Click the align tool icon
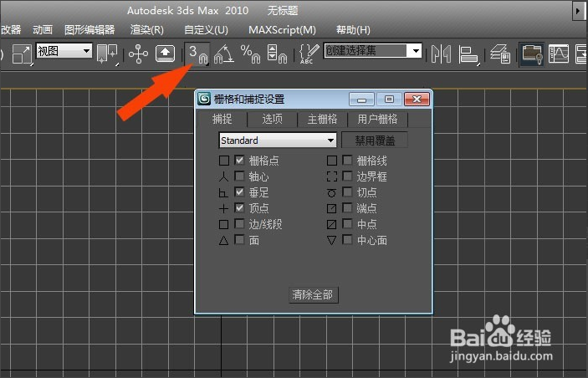 [x=468, y=54]
